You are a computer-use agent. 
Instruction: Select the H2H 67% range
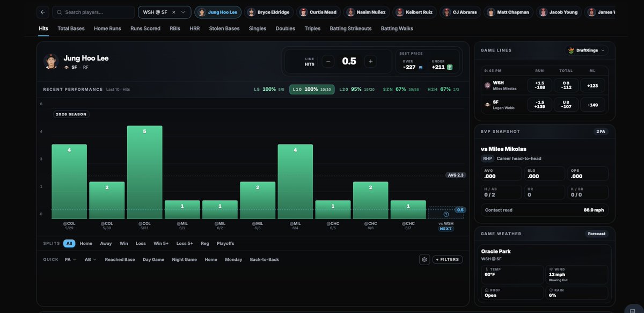tap(443, 89)
